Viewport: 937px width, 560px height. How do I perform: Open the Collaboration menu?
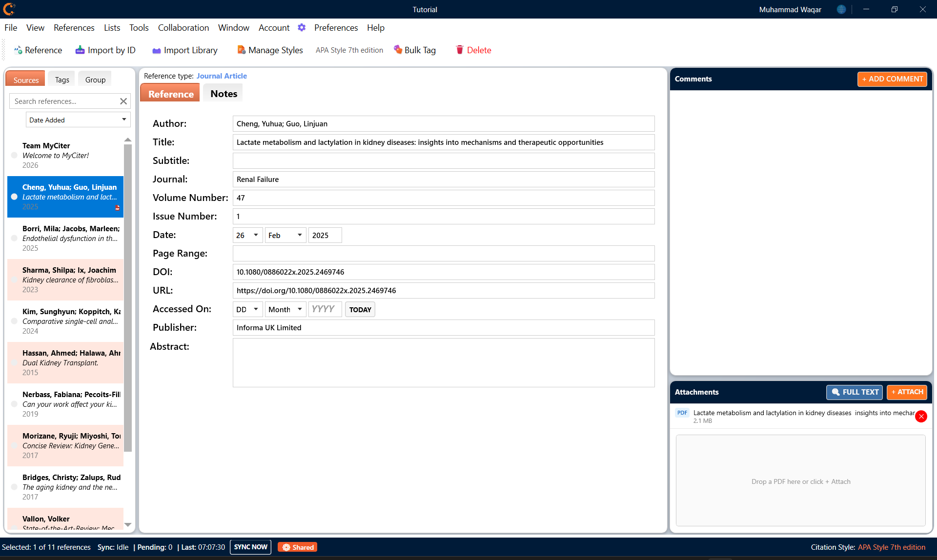(x=183, y=28)
